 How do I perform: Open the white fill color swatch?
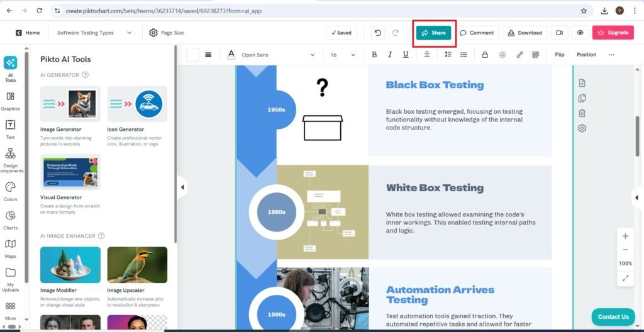point(192,55)
